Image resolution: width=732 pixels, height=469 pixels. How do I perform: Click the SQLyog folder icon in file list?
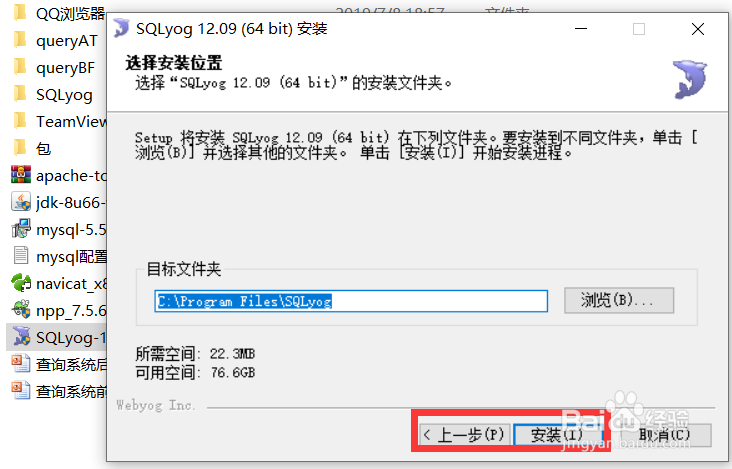pyautogui.click(x=20, y=94)
